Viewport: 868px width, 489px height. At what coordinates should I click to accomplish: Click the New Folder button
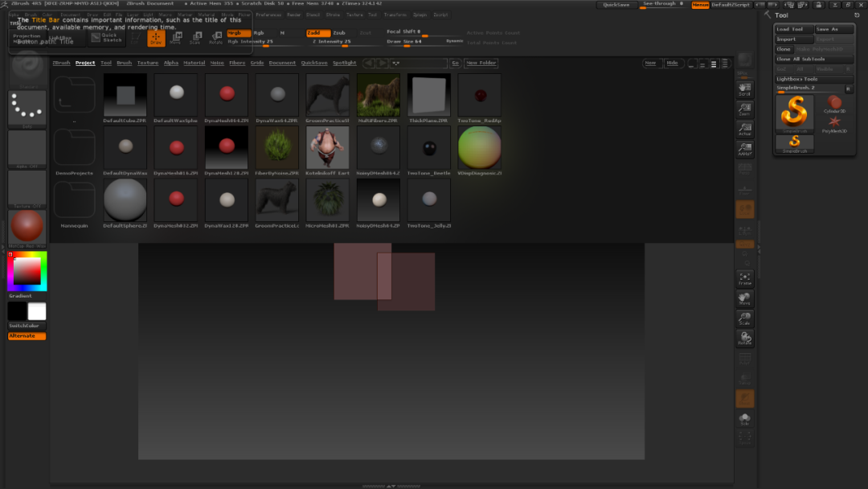(x=481, y=63)
